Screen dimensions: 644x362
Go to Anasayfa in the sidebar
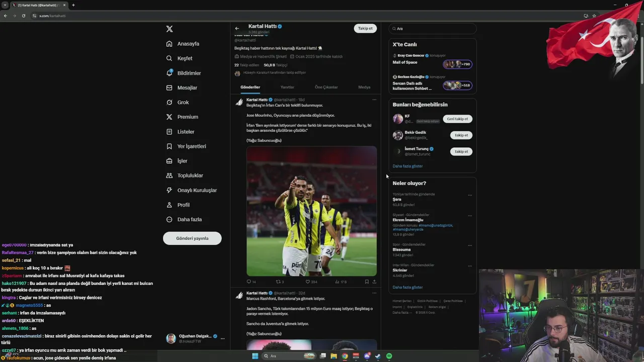(183, 44)
